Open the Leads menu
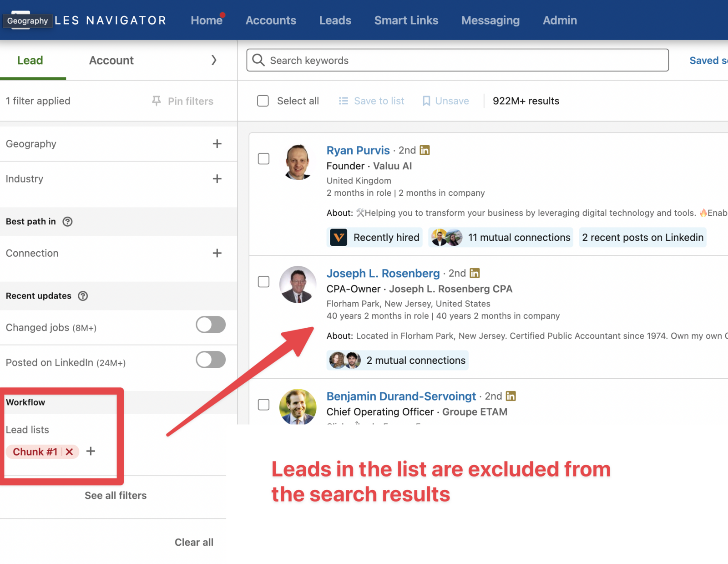The height and width of the screenshot is (564, 728). tap(335, 20)
